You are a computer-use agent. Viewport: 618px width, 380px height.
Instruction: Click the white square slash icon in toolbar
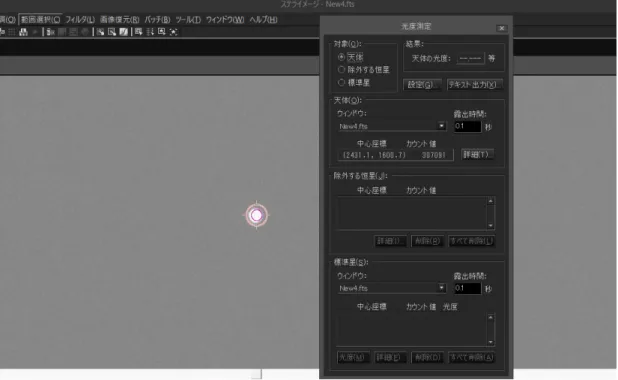point(123,32)
